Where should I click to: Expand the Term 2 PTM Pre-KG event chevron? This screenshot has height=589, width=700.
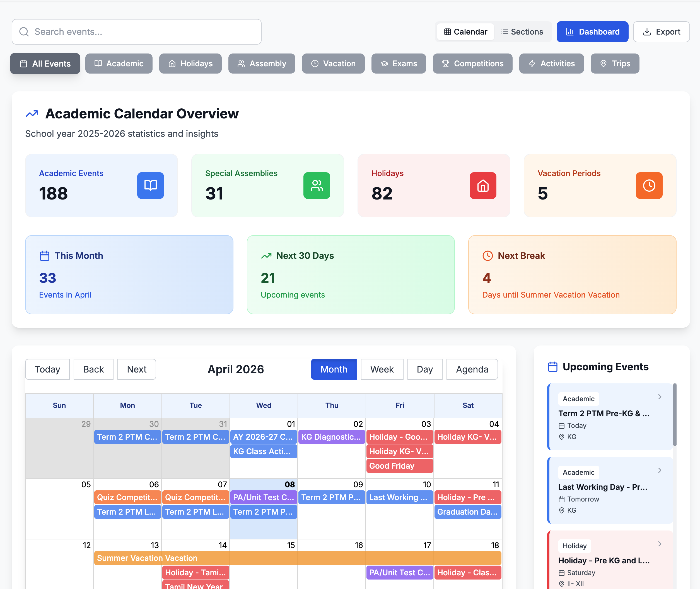click(659, 397)
